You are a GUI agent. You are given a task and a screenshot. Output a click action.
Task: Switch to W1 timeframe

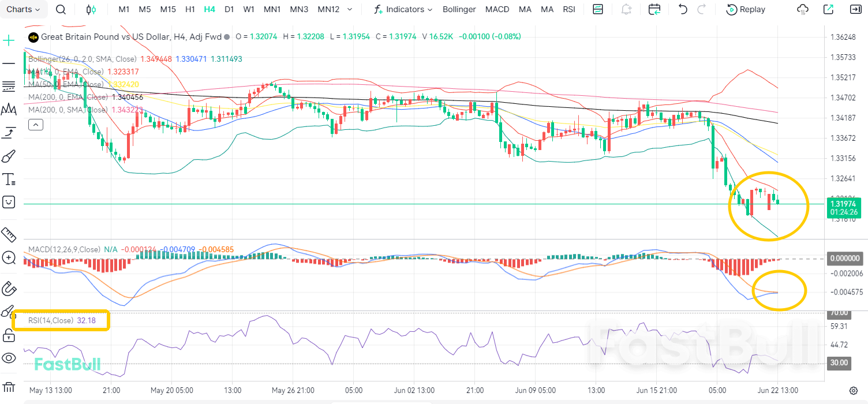pyautogui.click(x=249, y=9)
